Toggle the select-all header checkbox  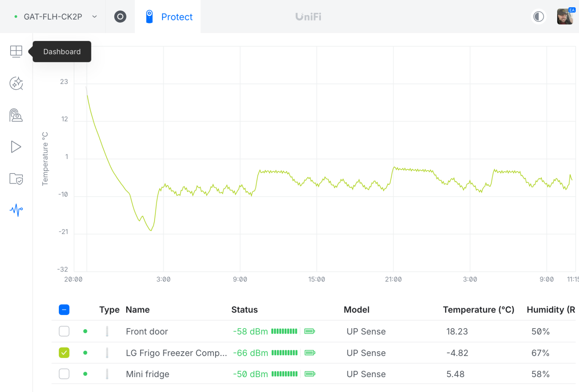click(64, 310)
